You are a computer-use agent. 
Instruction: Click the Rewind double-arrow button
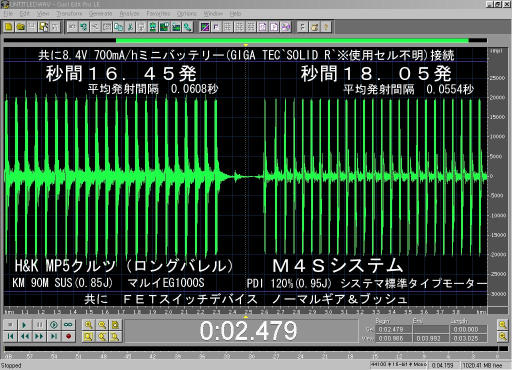(24, 336)
